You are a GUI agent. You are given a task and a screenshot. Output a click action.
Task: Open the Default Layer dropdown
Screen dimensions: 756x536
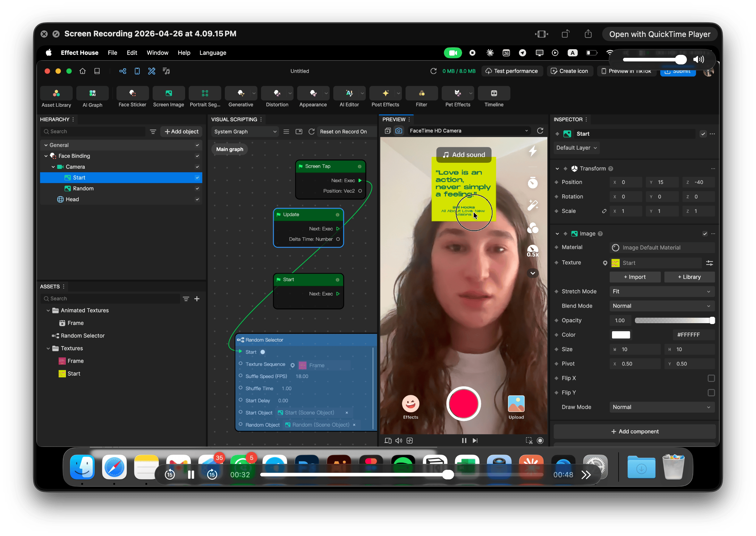[576, 148]
